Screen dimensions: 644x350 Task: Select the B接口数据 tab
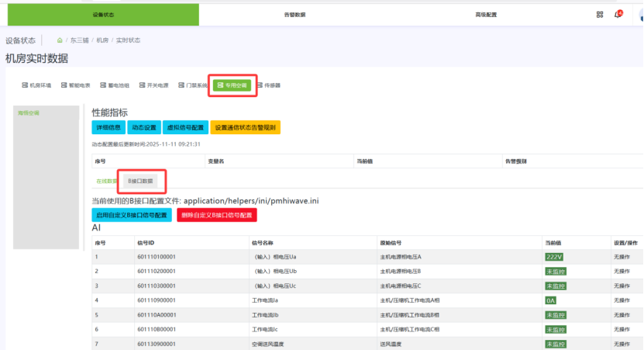(x=140, y=181)
